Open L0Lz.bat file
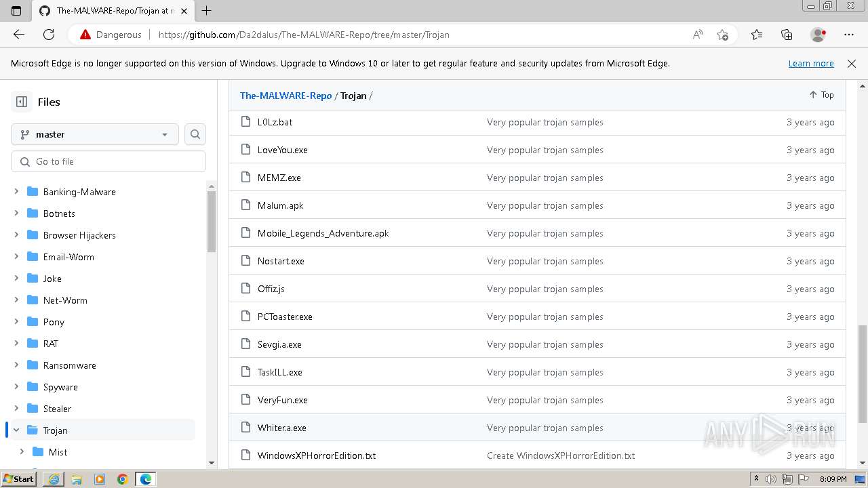Image resolution: width=868 pixels, height=488 pixels. 275,122
